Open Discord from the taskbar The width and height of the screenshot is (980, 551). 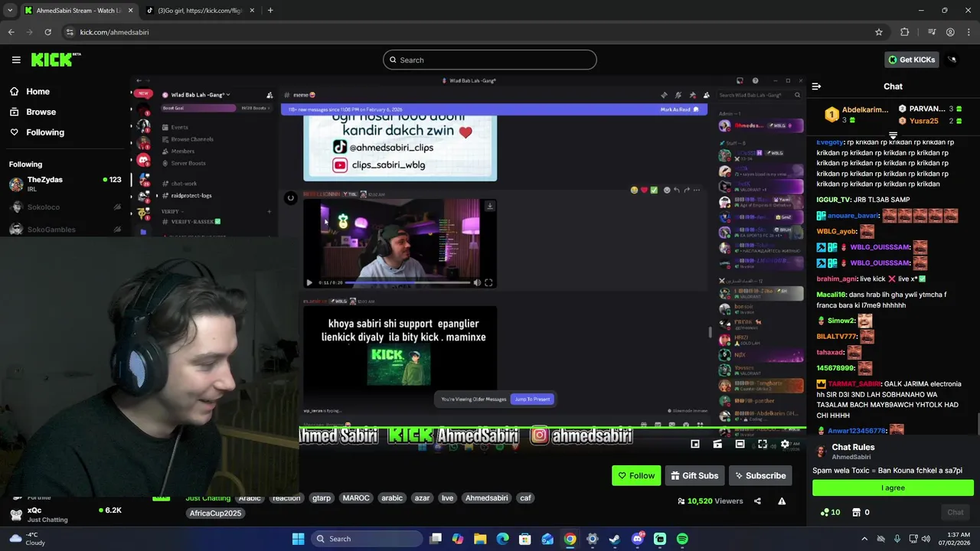tap(637, 539)
